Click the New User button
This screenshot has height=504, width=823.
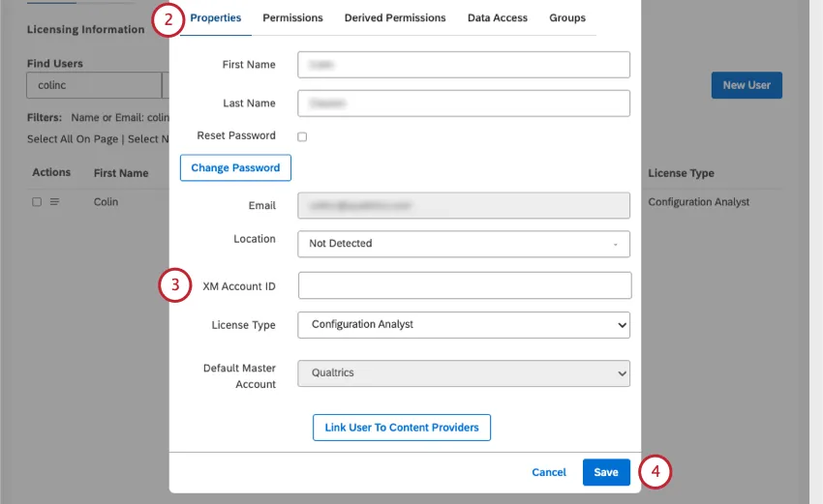[747, 85]
